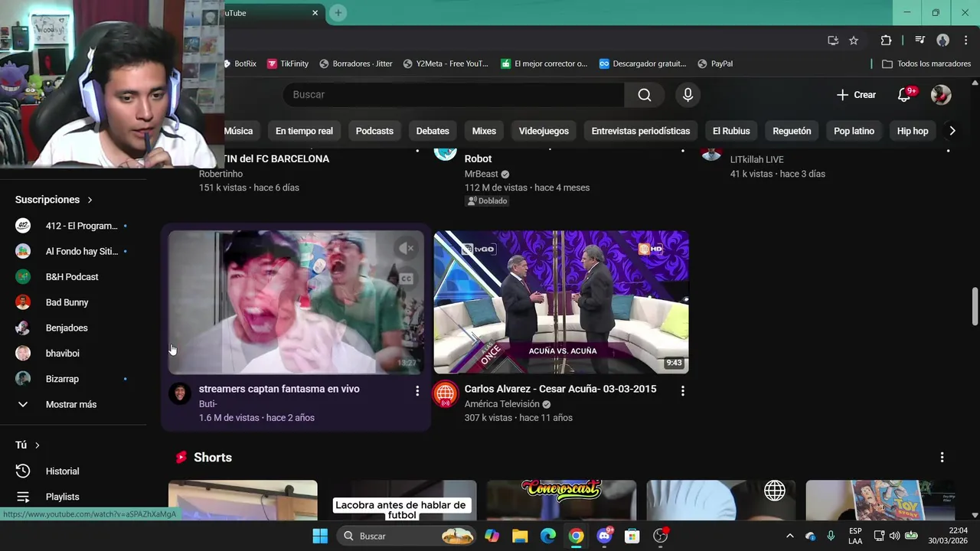Open Suscripciones section chevron heading
The image size is (980, 551).
pyautogui.click(x=54, y=200)
